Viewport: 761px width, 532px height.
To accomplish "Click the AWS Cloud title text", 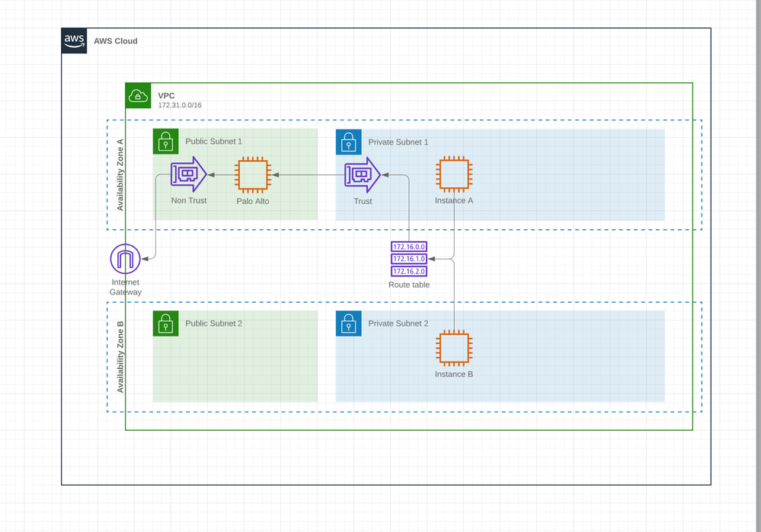I will pos(116,41).
